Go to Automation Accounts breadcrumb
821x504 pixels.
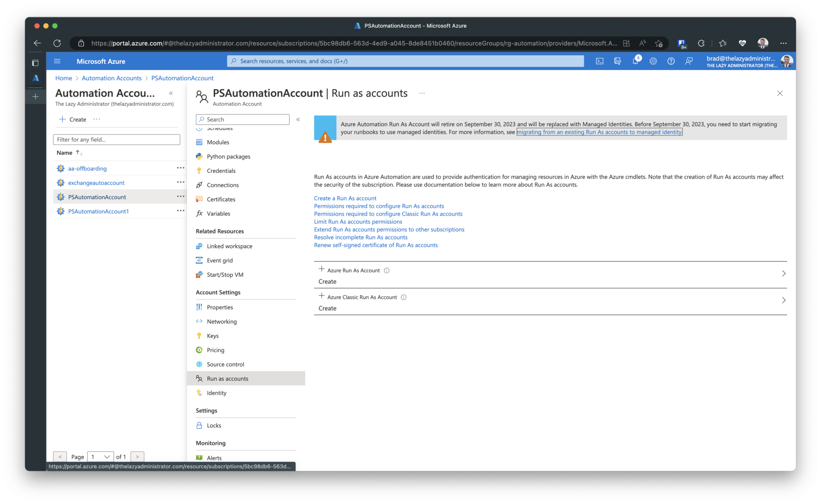(111, 78)
